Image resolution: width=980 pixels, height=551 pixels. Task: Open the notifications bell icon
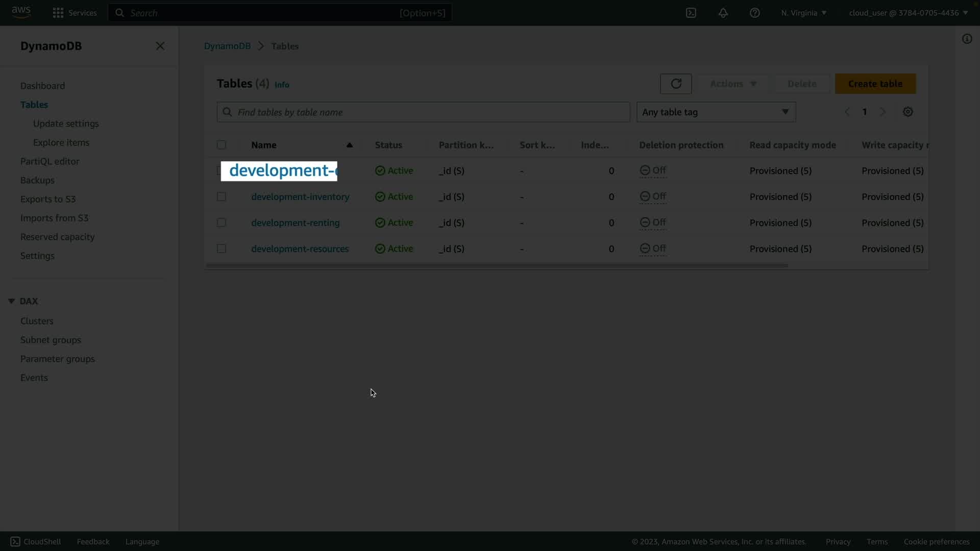pyautogui.click(x=723, y=13)
